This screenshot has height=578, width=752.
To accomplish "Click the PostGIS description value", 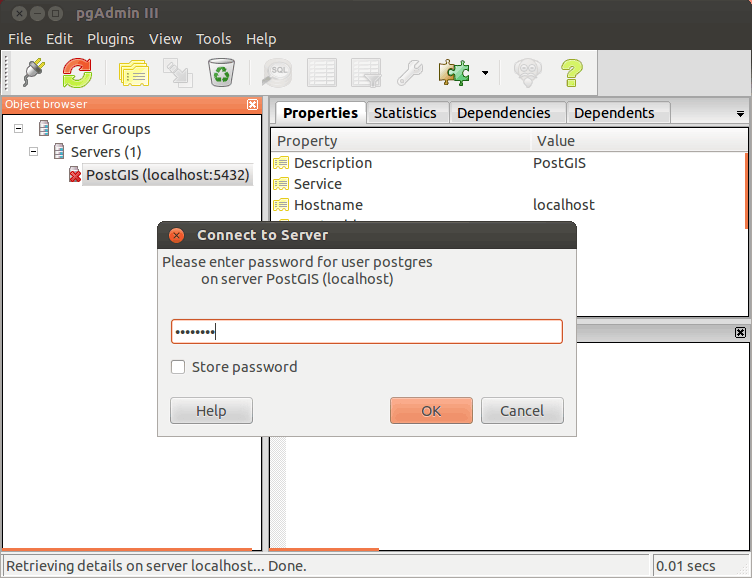I will [559, 163].
